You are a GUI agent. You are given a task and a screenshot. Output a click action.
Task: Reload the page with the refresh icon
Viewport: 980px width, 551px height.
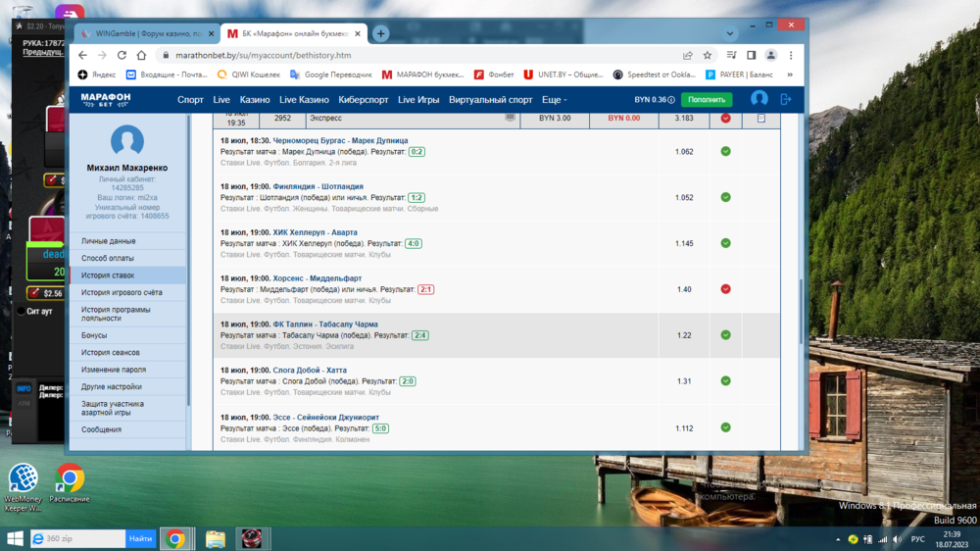(x=122, y=56)
